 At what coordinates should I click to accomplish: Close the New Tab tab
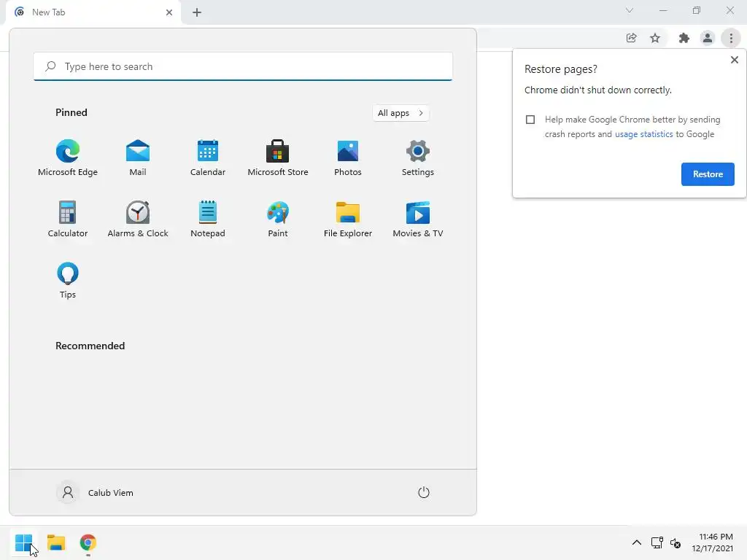(x=169, y=12)
